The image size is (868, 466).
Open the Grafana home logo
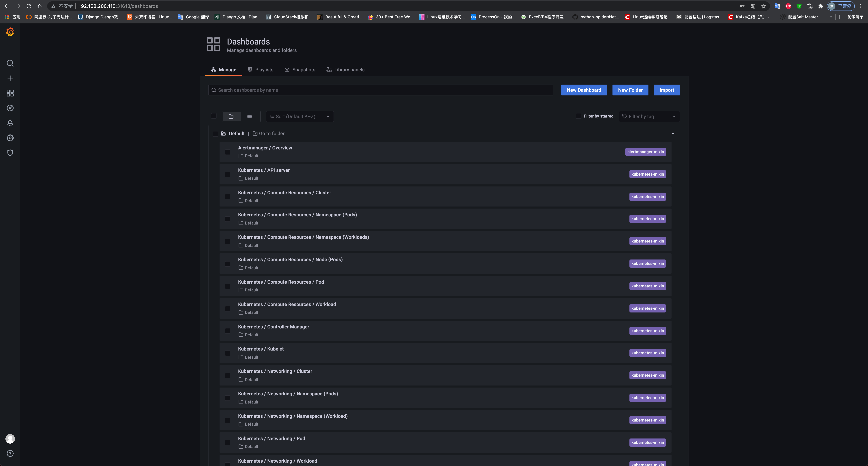click(x=10, y=32)
